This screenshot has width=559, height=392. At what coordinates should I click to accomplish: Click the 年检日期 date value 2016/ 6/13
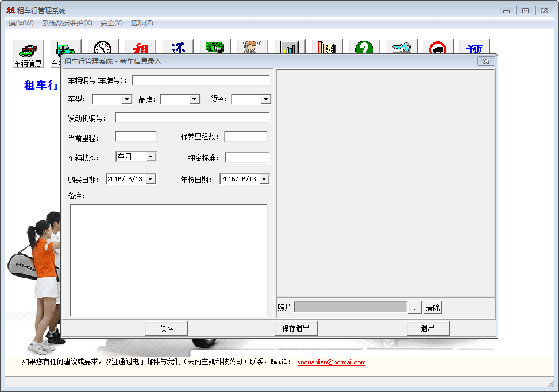[239, 179]
